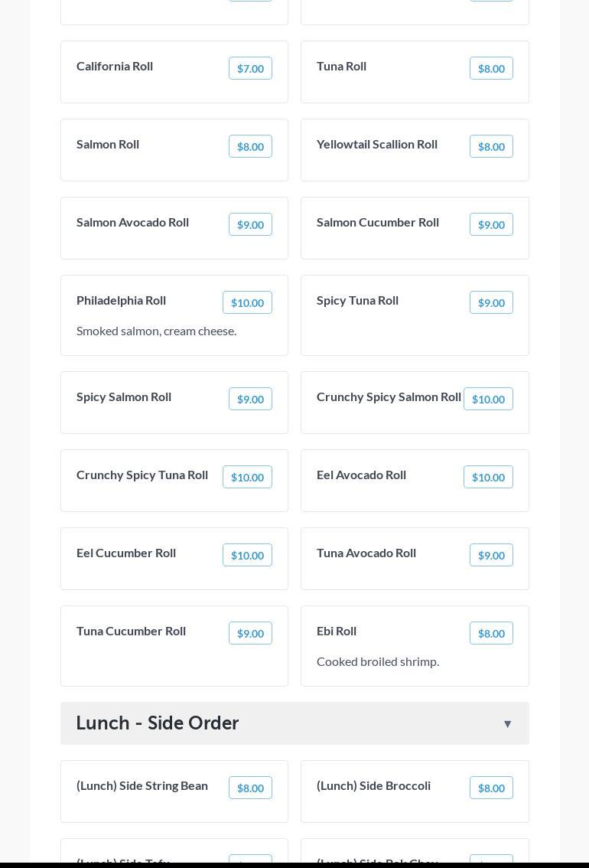Open the Eel Cucumber Roll item

click(126, 553)
